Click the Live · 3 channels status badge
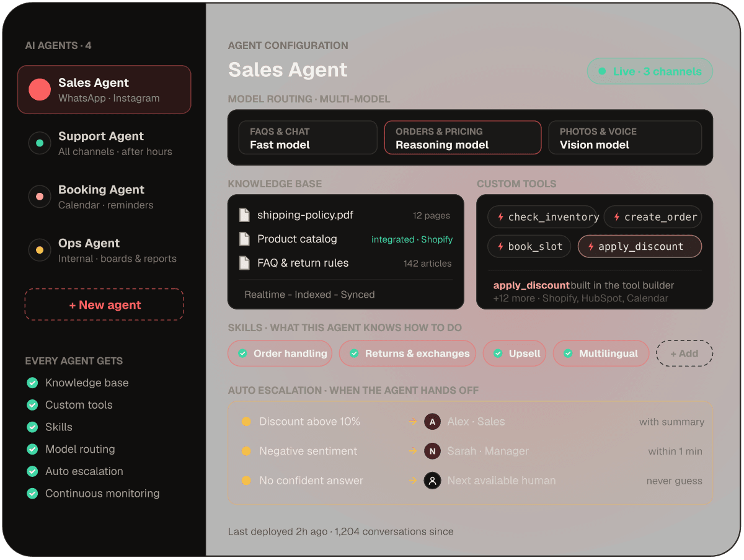Image resolution: width=744 pixels, height=560 pixels. click(650, 71)
